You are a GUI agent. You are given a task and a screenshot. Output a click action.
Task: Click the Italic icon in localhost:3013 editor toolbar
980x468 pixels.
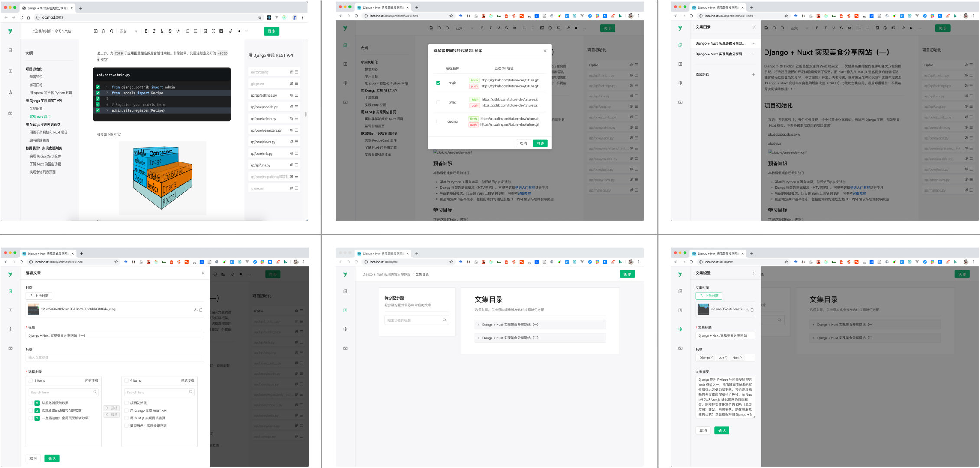click(x=154, y=31)
